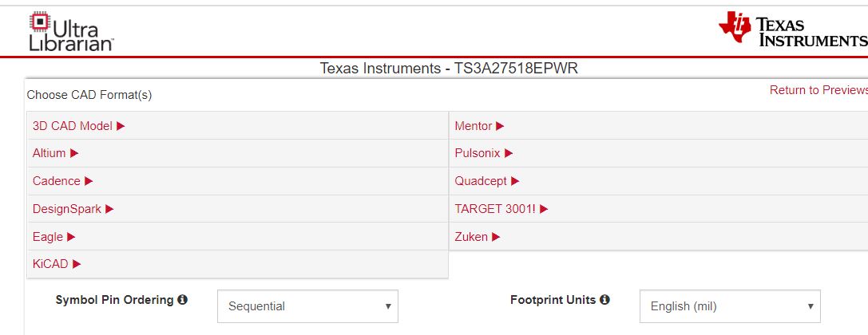Click the Return to Preview link
This screenshot has width=868, height=335.
[818, 90]
